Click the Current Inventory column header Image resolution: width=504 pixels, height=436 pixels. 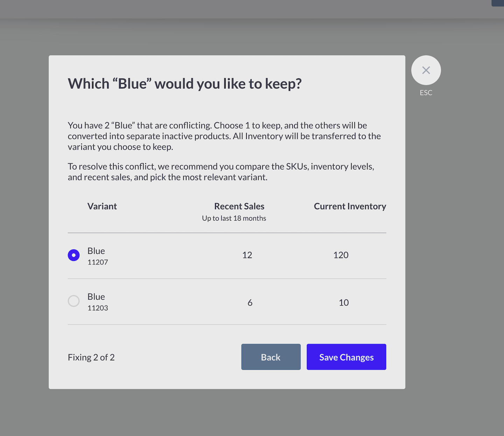[350, 206]
